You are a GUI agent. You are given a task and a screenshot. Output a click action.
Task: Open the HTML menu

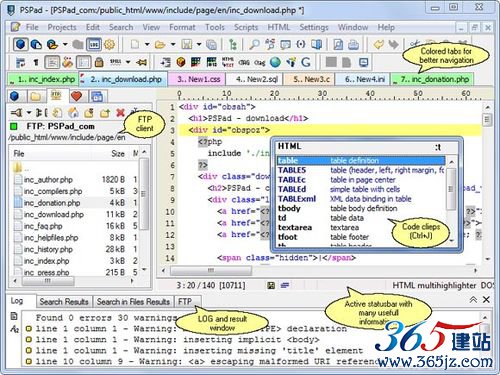(279, 27)
